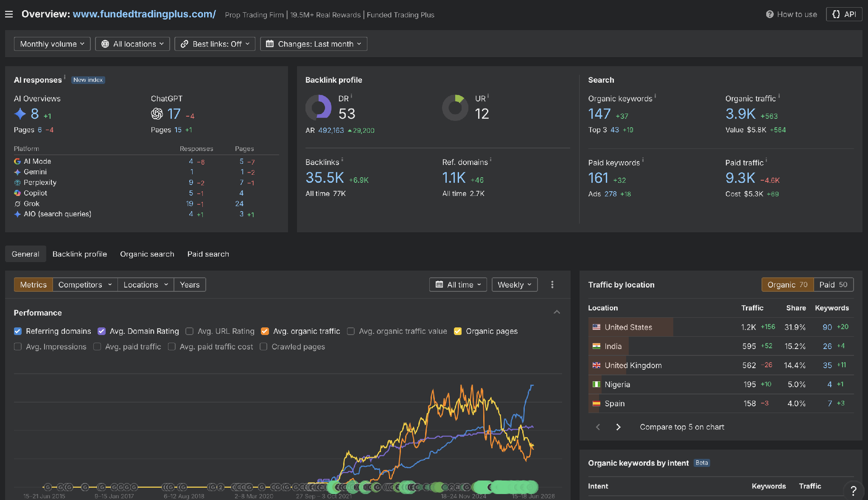Click the United States flag icon
868x500 pixels.
[596, 327]
